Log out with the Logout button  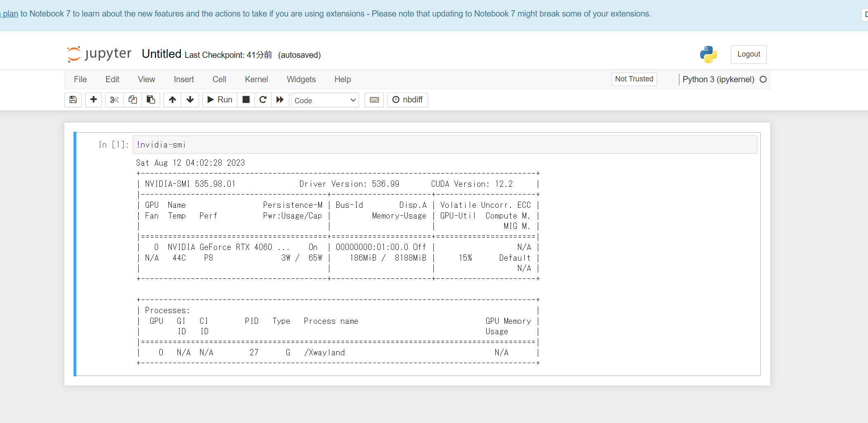pos(749,54)
